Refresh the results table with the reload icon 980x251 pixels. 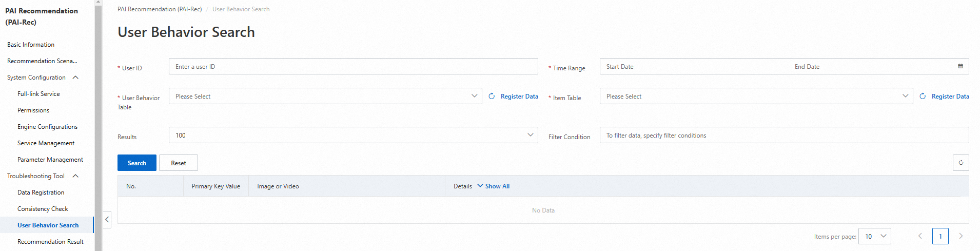click(961, 163)
